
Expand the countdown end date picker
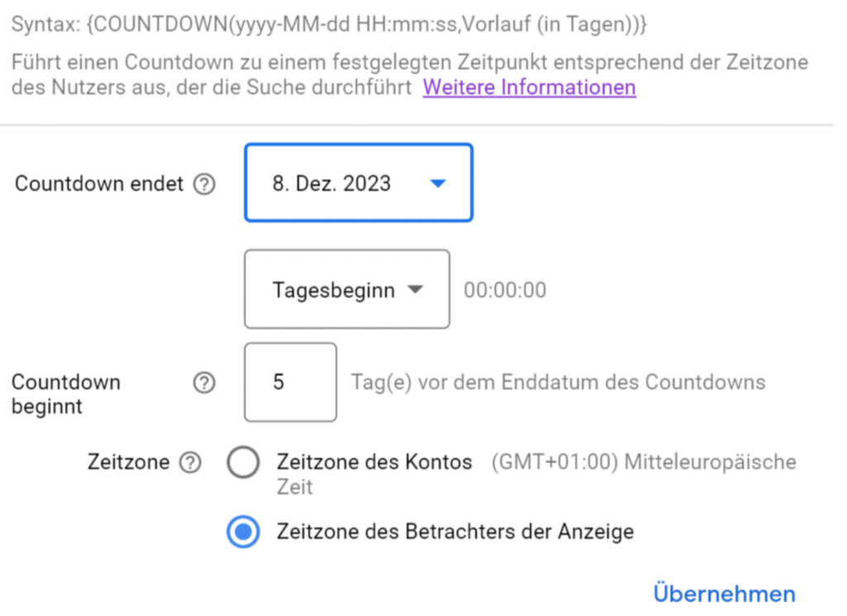[358, 183]
